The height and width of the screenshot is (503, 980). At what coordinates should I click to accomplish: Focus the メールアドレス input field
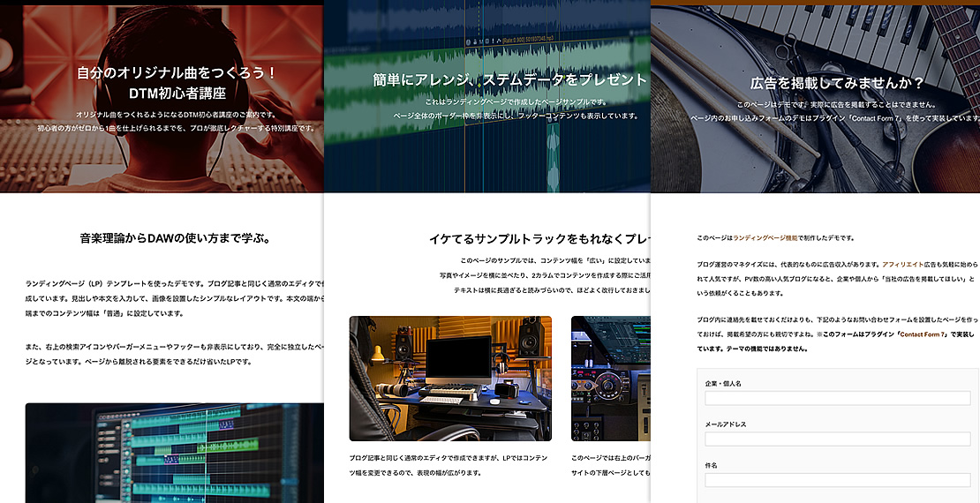(x=838, y=439)
